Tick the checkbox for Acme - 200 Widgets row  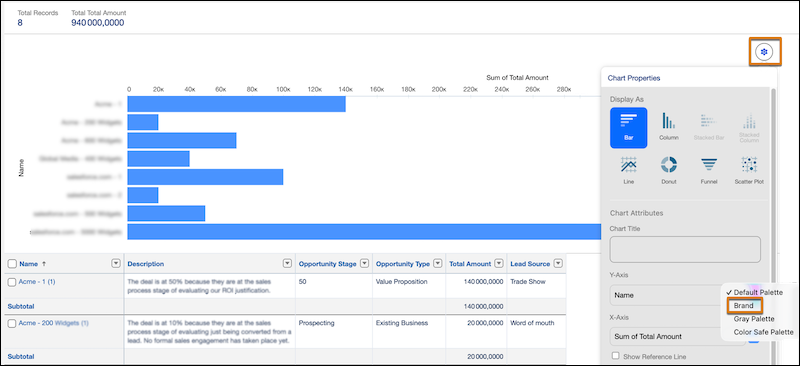pyautogui.click(x=12, y=323)
